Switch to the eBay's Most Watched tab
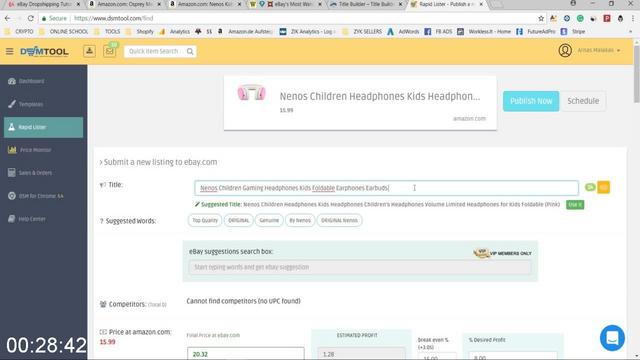This screenshot has width=640, height=360. (x=286, y=4)
